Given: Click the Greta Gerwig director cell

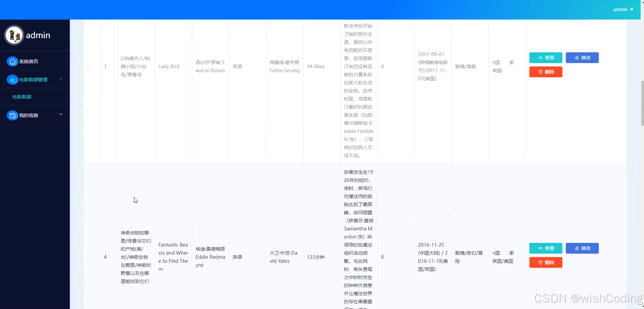Looking at the screenshot, I should 284,67.
